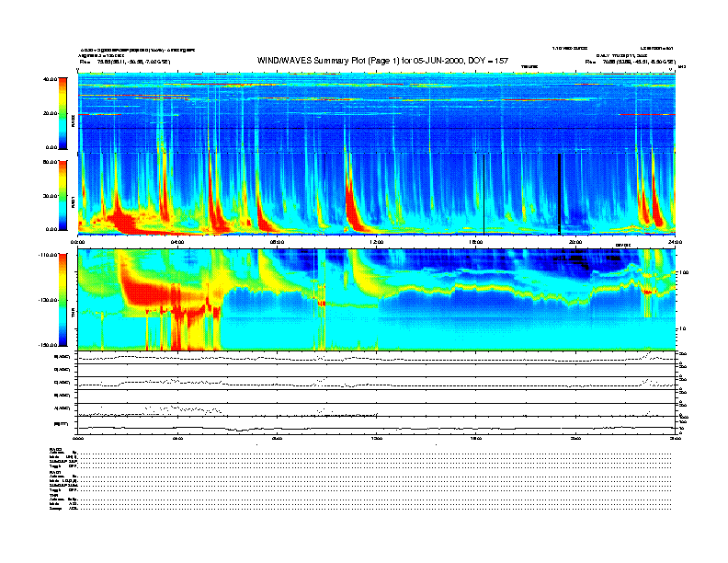728x563 pixels.
Task: Click the -130.00 label on TNR color scale
Action: 49,300
